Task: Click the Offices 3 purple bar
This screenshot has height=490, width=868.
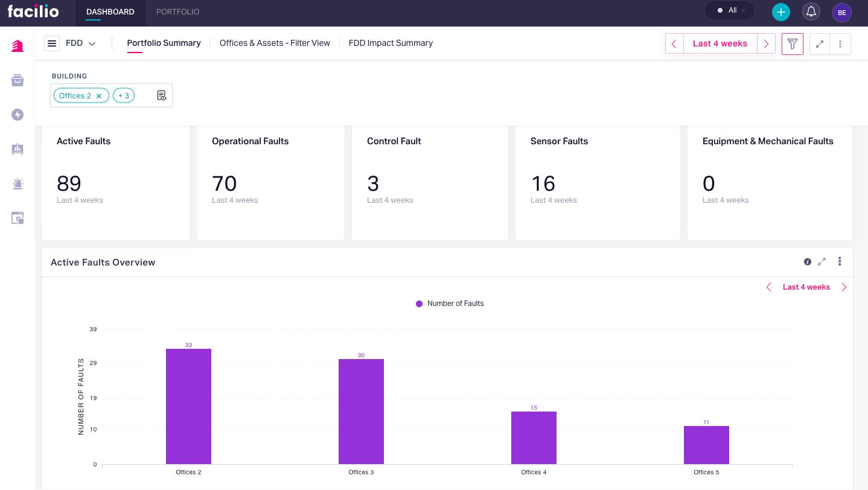Action: [361, 412]
